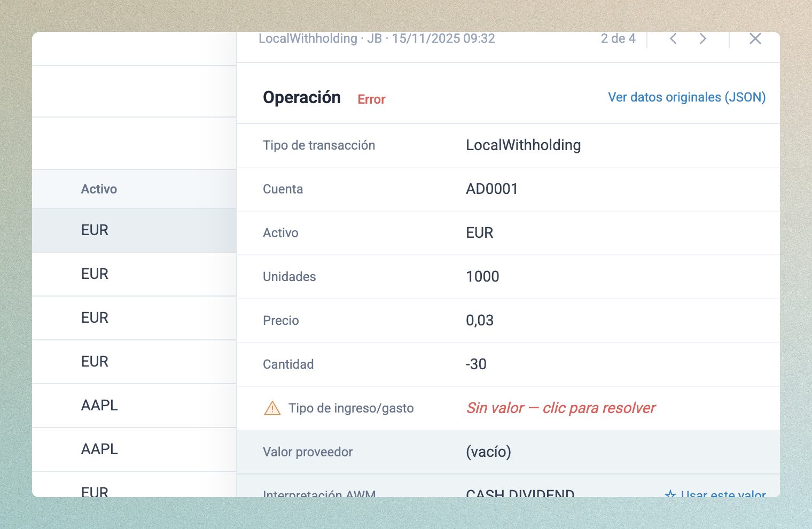Viewport: 812px width, 529px height.
Task: Click the Precio value 0,03
Action: (479, 321)
